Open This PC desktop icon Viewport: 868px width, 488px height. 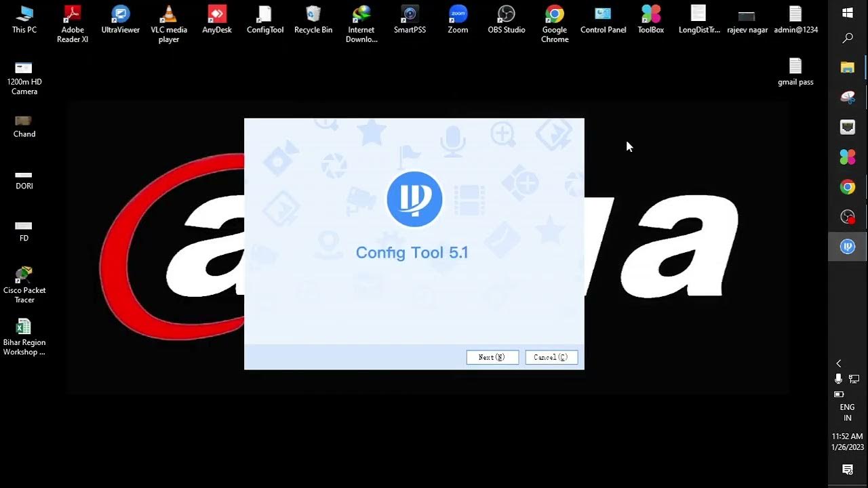pos(24,19)
